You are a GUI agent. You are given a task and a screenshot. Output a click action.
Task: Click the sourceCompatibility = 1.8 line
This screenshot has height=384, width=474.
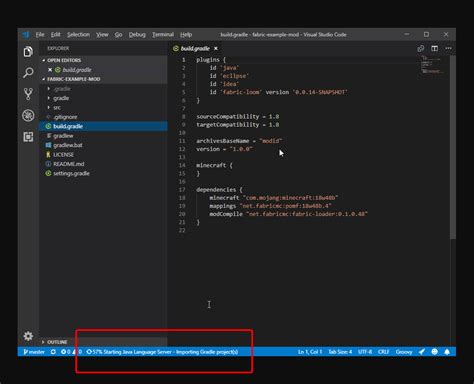238,117
